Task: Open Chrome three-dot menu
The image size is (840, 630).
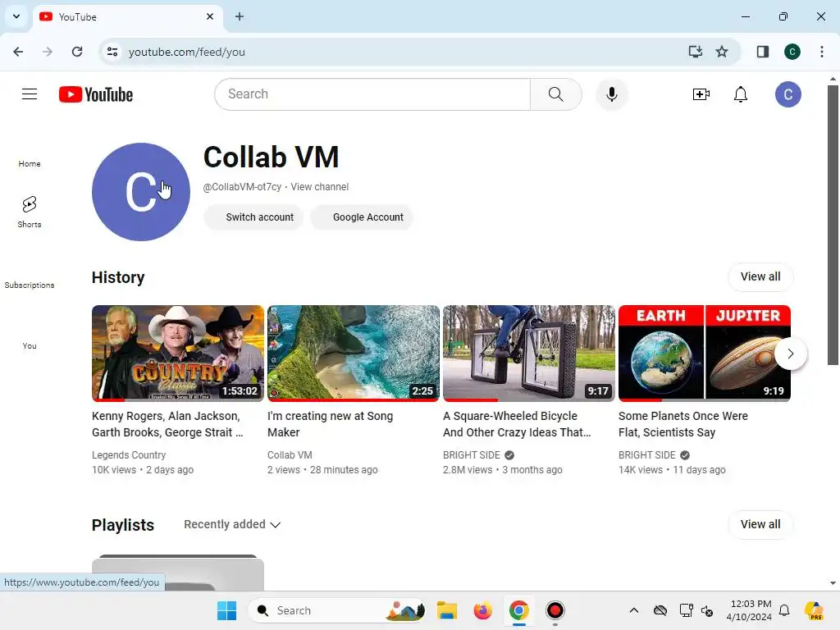Action: [822, 52]
